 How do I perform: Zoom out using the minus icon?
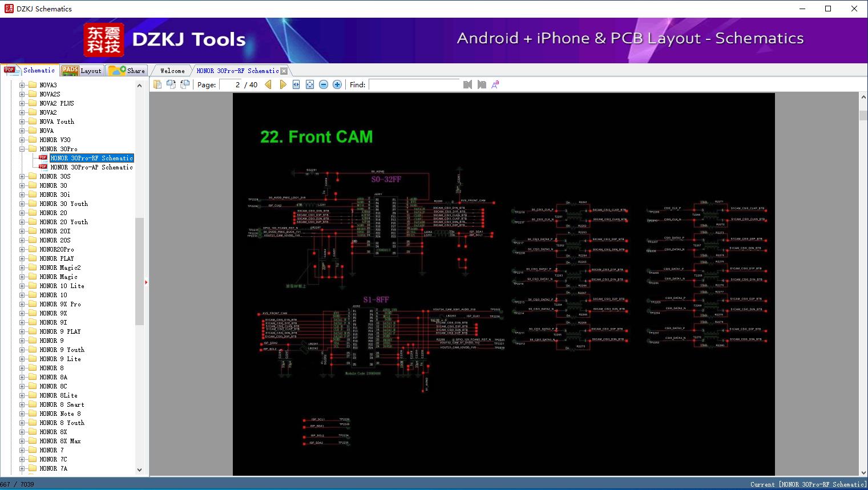click(324, 84)
